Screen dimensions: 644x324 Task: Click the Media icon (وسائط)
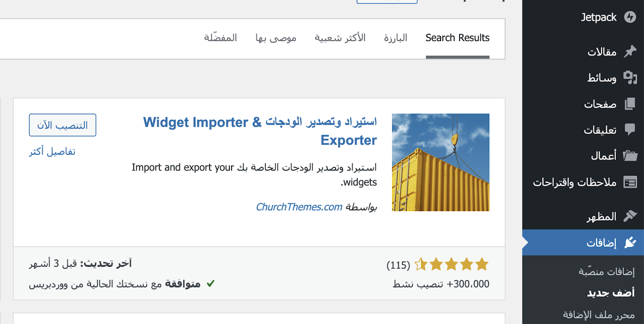tap(630, 77)
